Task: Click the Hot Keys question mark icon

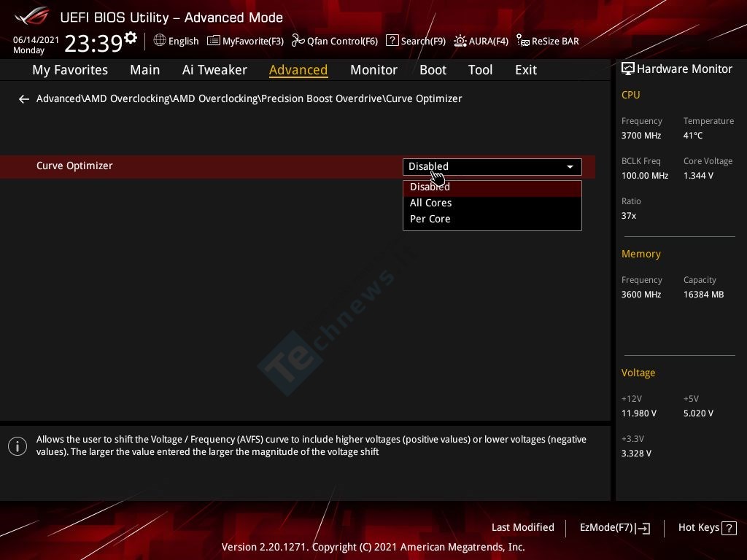Action: pos(729,528)
